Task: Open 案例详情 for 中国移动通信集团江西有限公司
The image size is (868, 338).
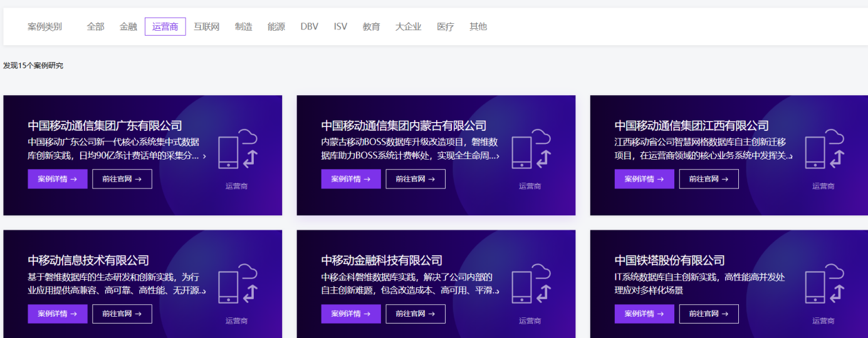Action: 644,179
